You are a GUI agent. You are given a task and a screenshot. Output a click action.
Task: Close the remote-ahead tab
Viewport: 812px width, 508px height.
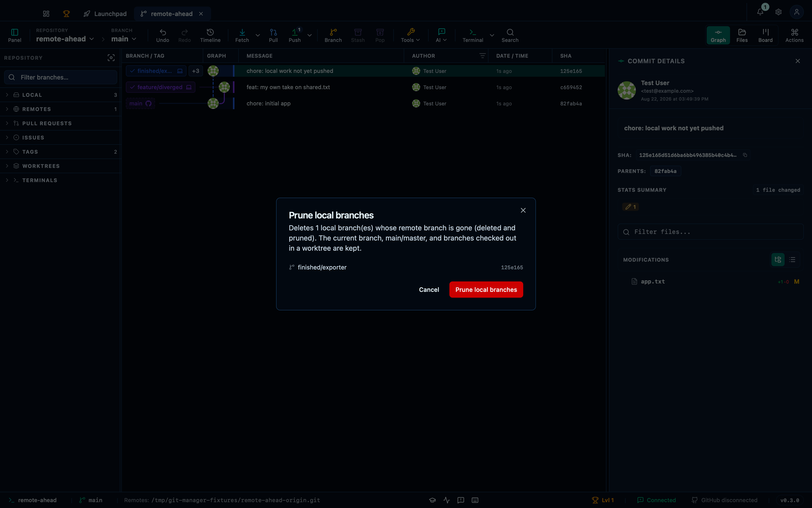click(201, 14)
